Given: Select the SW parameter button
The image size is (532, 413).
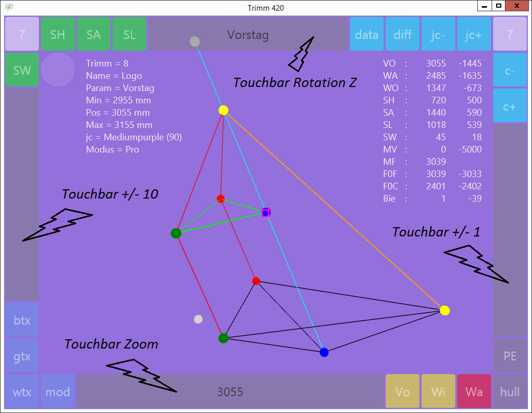Looking at the screenshot, I should point(22,70).
